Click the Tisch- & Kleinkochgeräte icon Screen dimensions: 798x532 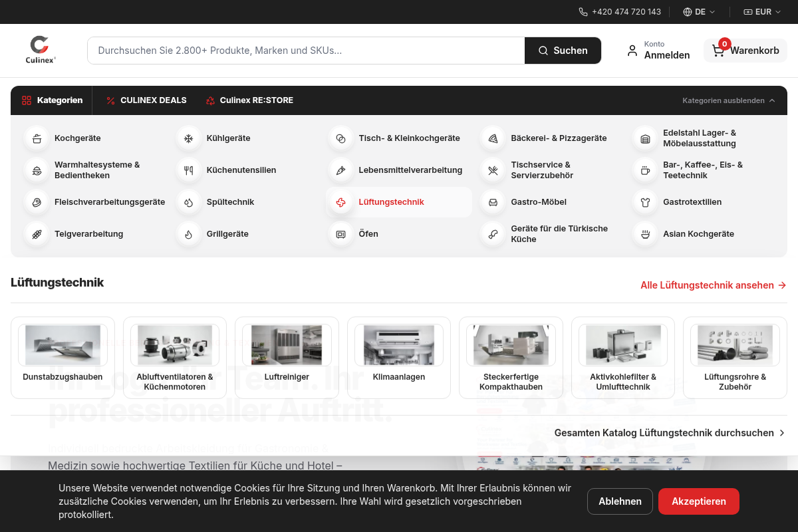coord(340,138)
